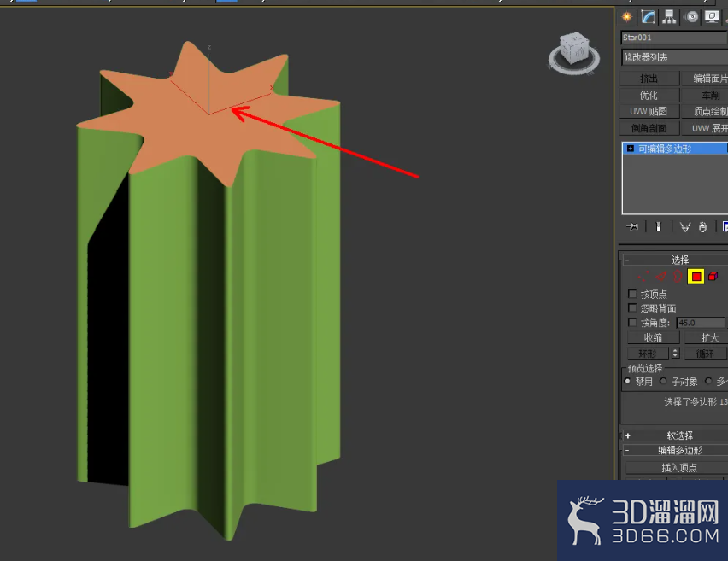728x561 pixels.
Task: Click the Pin Stack icon
Action: pyautogui.click(x=632, y=227)
